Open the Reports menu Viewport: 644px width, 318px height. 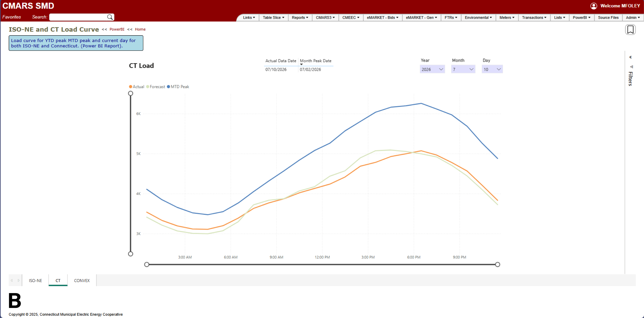[x=300, y=17]
